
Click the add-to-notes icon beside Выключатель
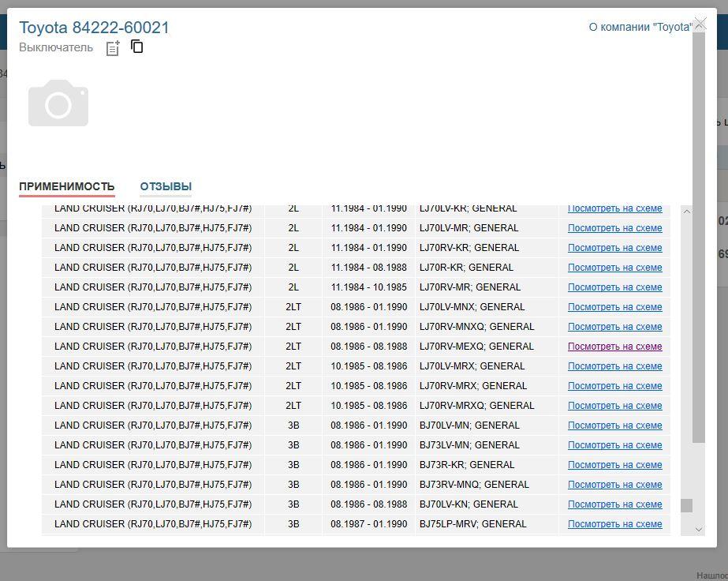point(113,48)
